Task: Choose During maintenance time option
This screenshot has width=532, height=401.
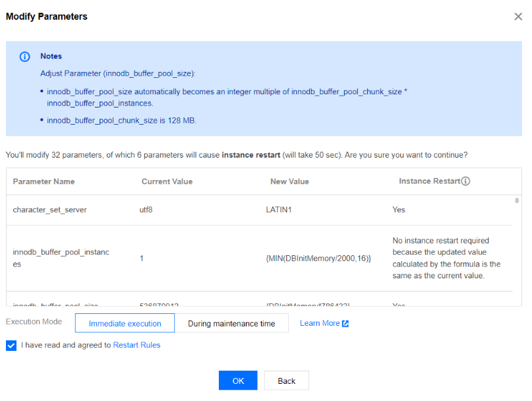Action: 231,323
